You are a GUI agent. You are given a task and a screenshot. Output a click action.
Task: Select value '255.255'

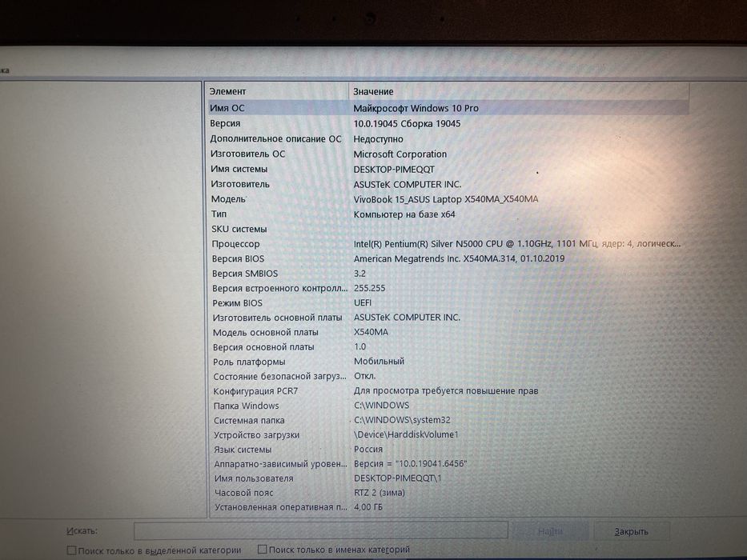click(370, 288)
